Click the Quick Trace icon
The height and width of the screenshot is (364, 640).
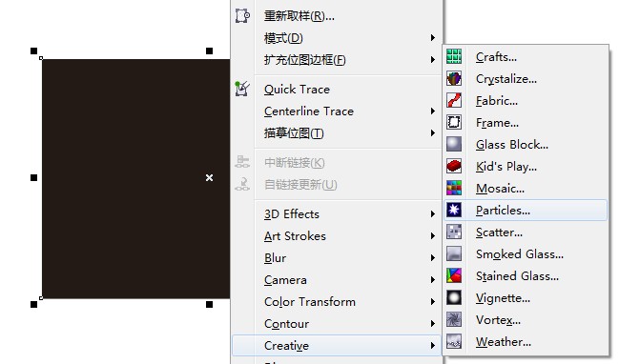(242, 89)
